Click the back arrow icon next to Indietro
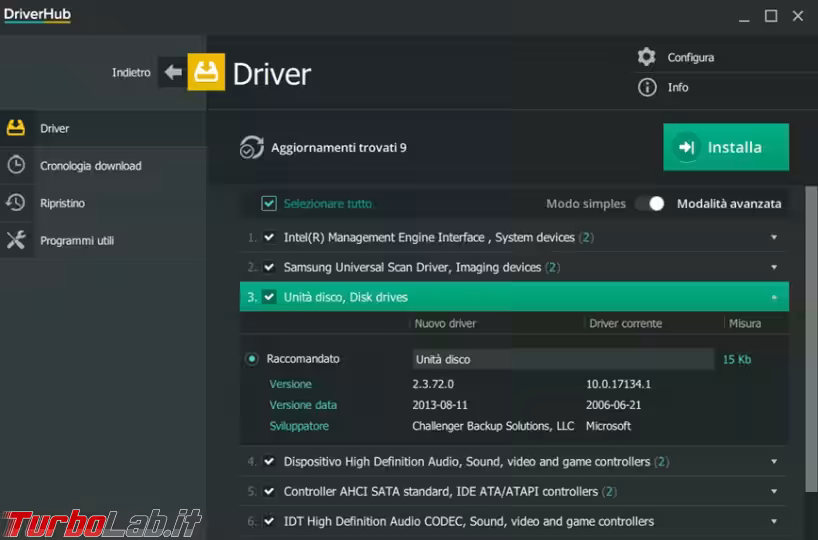This screenshot has height=540, width=818. (173, 72)
